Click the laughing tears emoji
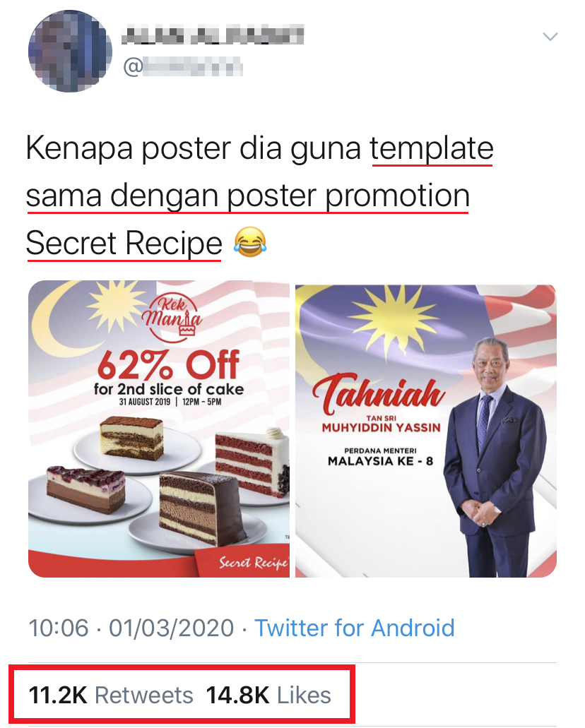The image size is (585, 728). [x=250, y=242]
